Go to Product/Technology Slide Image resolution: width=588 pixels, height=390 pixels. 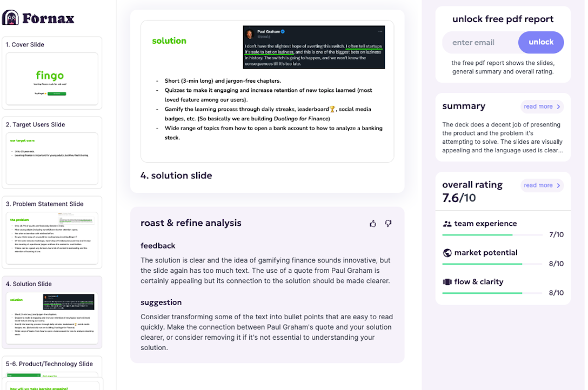(x=52, y=373)
